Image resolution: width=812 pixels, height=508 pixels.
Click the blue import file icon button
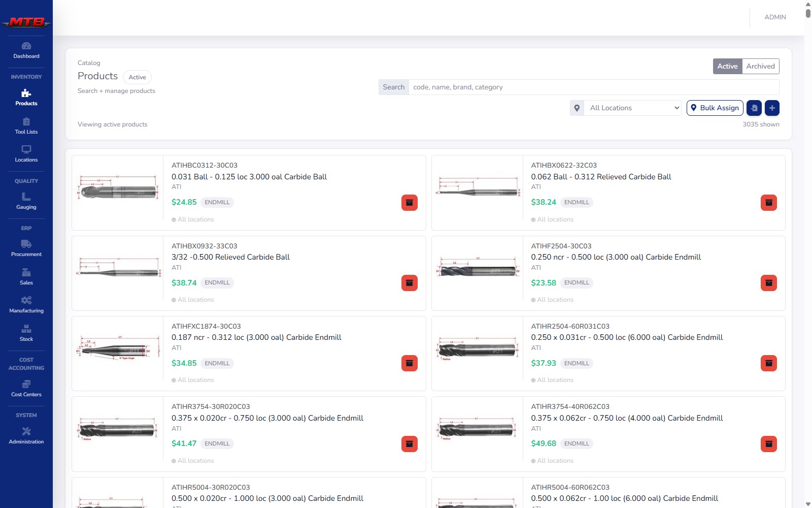click(x=754, y=108)
